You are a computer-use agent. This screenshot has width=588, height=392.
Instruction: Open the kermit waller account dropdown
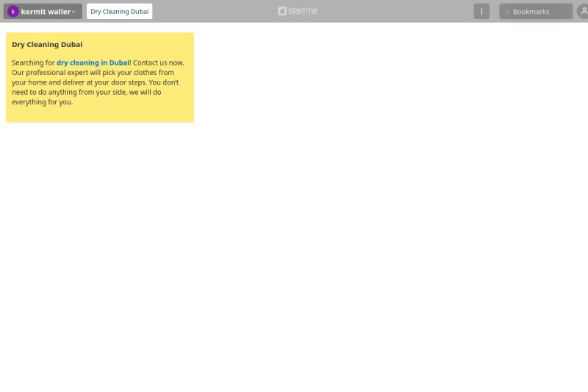[x=43, y=11]
